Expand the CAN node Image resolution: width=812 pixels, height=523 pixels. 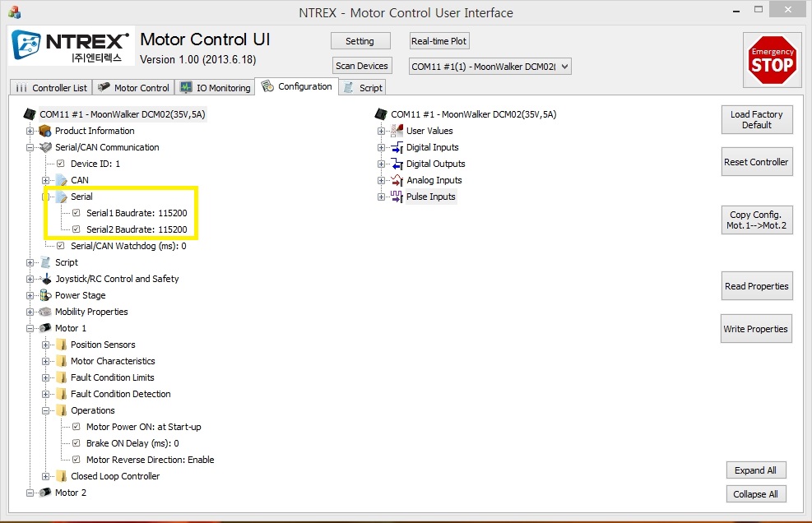point(45,180)
